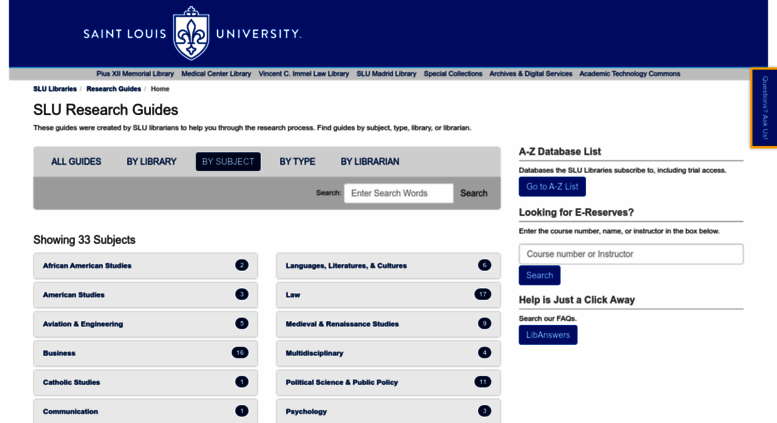This screenshot has width=777, height=423.
Task: Click the Saint Louis University shield logo
Action: pos(191,34)
